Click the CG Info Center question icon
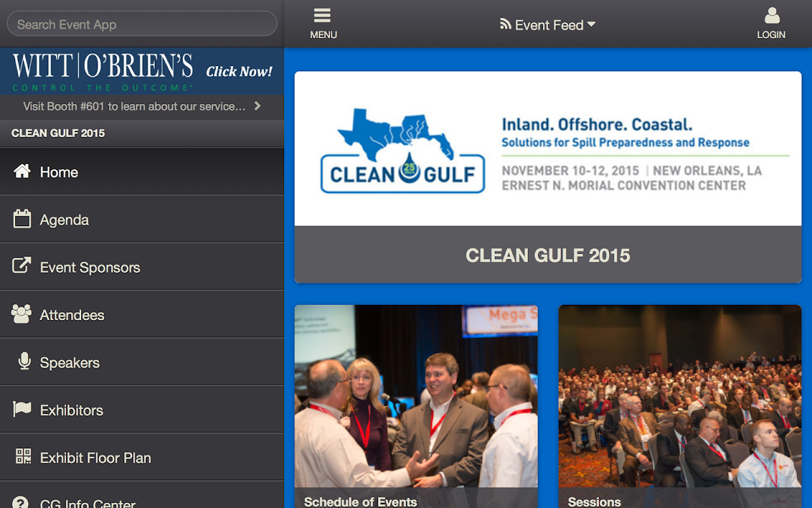 click(21, 503)
